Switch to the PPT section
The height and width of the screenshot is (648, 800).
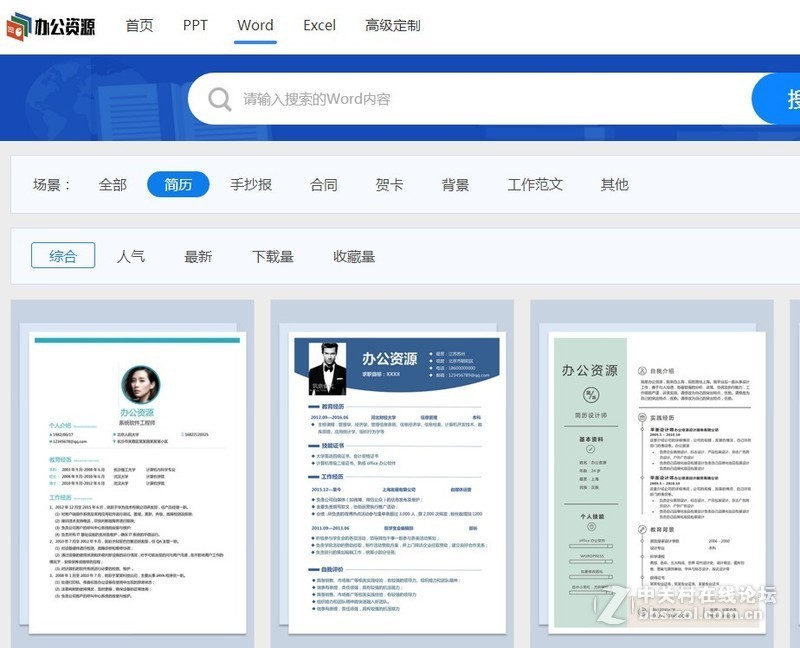click(195, 26)
